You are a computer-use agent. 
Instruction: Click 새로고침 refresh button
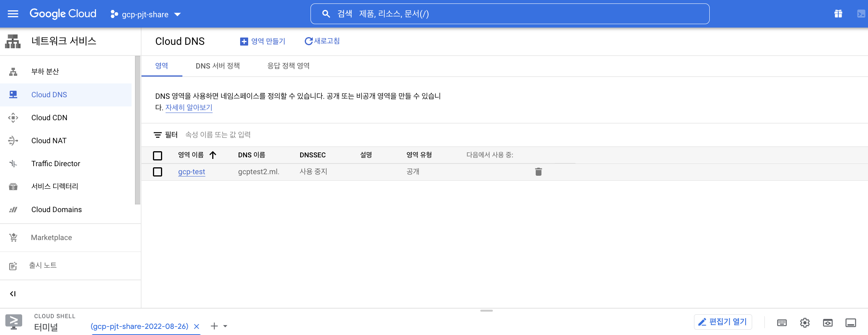[322, 41]
